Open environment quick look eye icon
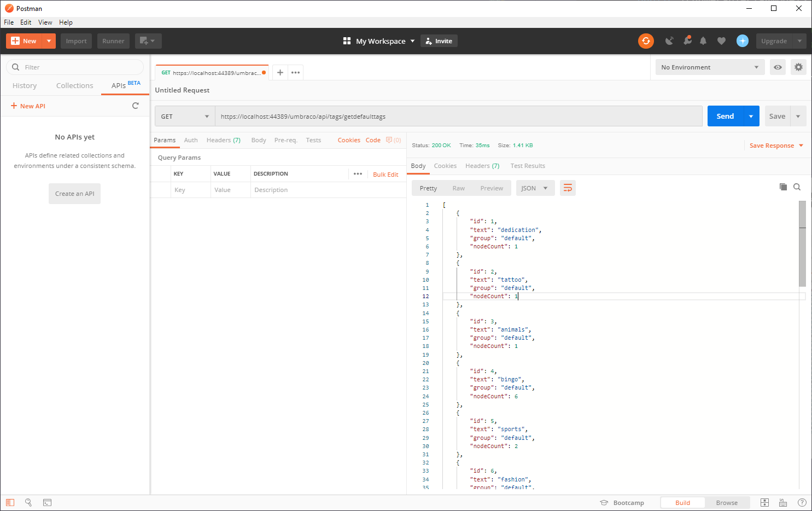This screenshot has width=812, height=511. coord(778,67)
